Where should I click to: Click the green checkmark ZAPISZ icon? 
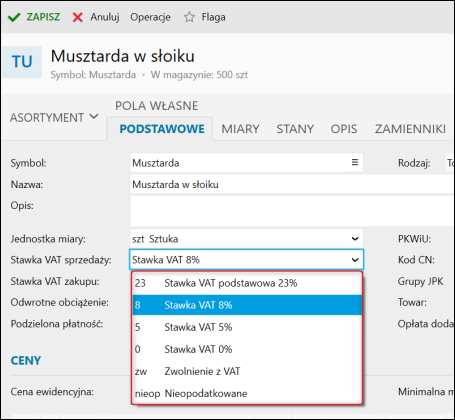coord(14,17)
